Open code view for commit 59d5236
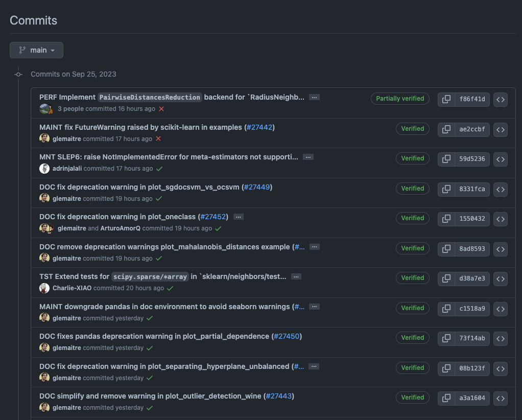522x420 pixels. point(500,159)
